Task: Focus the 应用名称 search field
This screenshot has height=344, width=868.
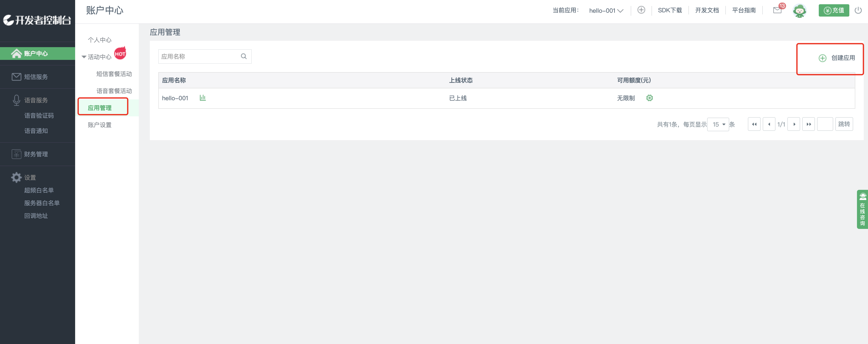Action: (x=199, y=56)
